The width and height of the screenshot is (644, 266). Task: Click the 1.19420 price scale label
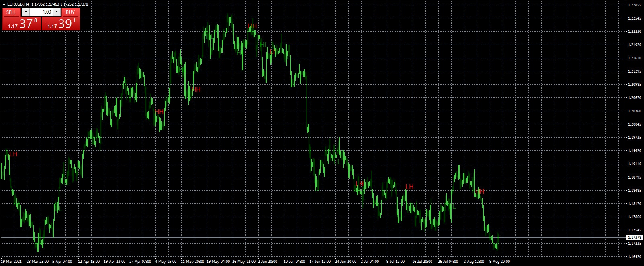click(634, 151)
